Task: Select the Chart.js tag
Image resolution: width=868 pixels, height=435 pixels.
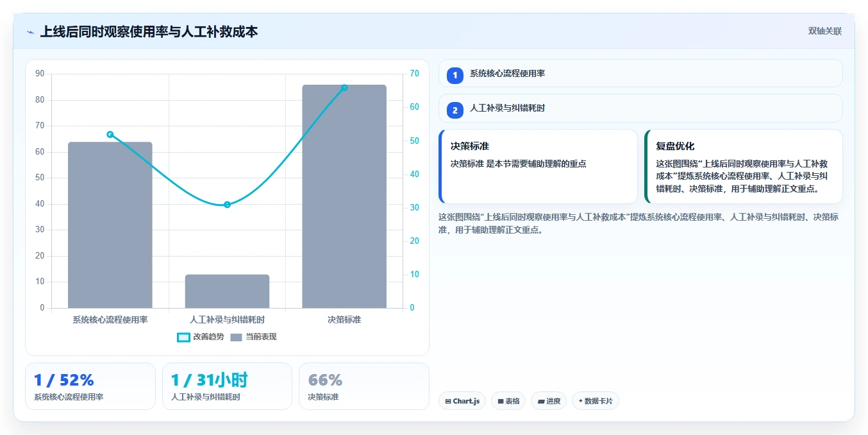Action: coord(462,401)
